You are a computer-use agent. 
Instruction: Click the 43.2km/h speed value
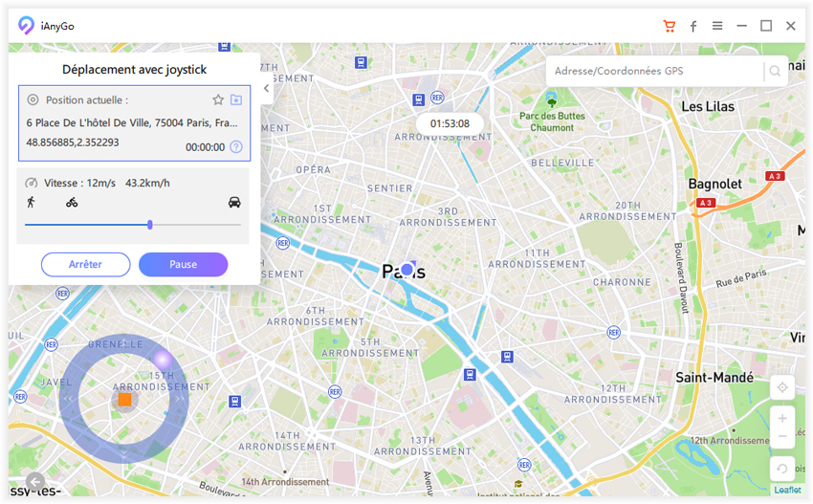pos(147,183)
